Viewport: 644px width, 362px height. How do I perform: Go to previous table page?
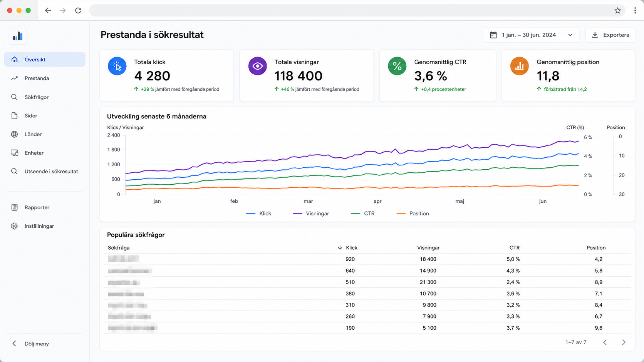pyautogui.click(x=605, y=342)
